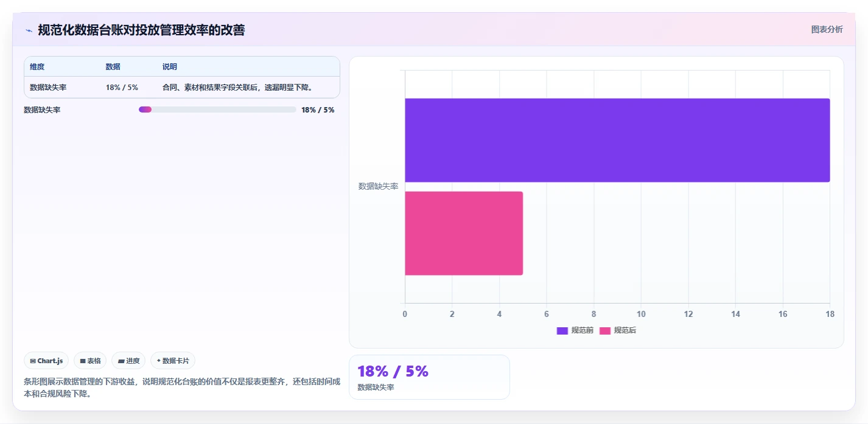Screen dimensions: 868x424
Task: Click the 维度 column header
Action: pos(37,67)
